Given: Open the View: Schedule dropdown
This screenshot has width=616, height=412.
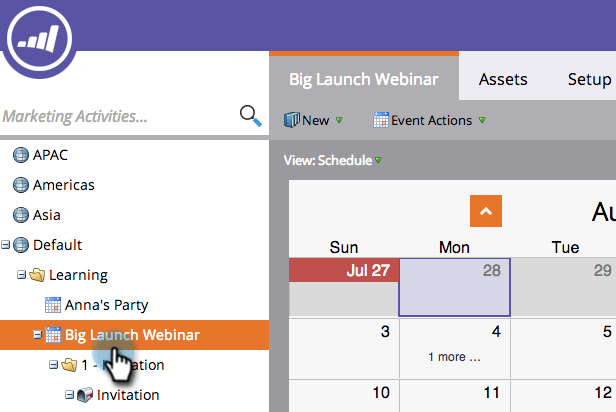Looking at the screenshot, I should point(332,160).
